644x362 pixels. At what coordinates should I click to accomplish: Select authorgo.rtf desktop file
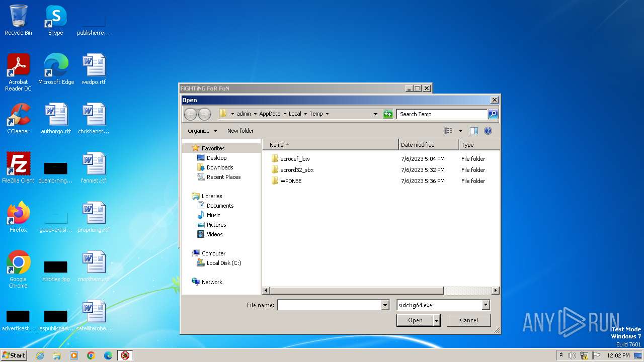(56, 119)
